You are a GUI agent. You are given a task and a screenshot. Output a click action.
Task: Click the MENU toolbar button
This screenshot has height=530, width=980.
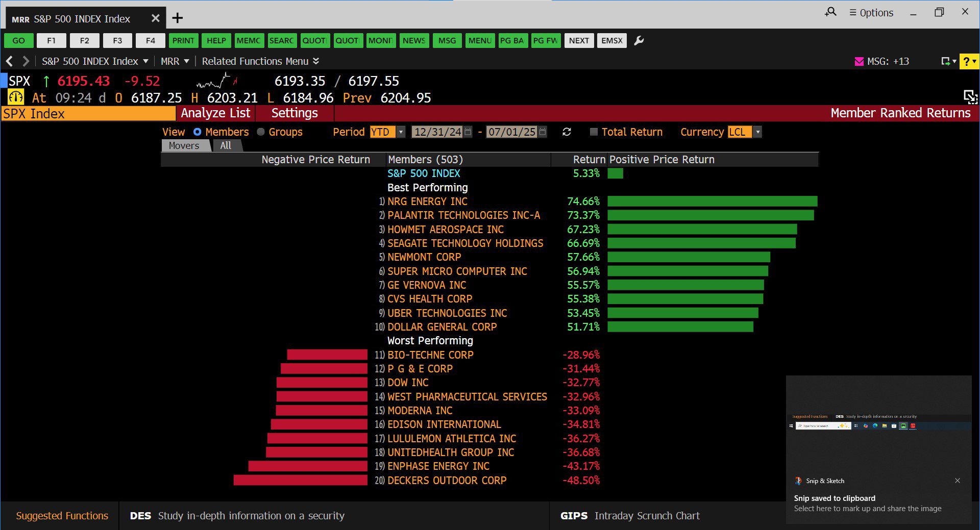(x=480, y=41)
